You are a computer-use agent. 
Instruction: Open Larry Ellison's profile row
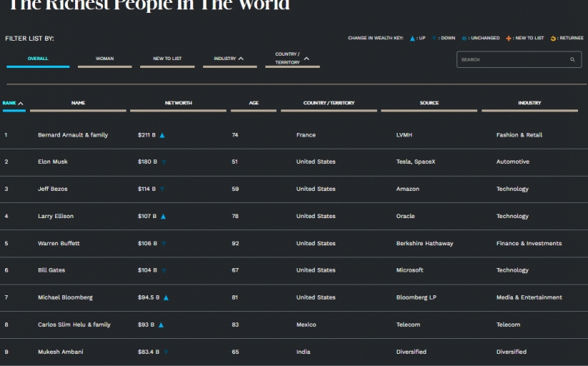[294, 216]
